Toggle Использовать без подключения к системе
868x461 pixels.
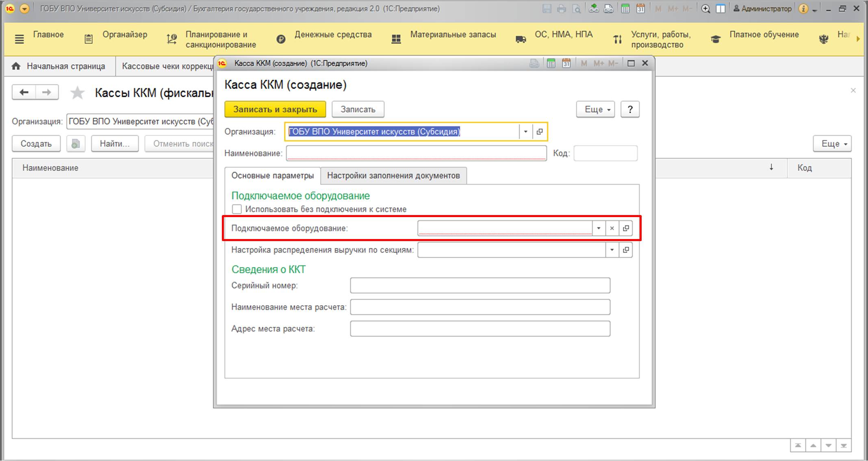tap(237, 209)
